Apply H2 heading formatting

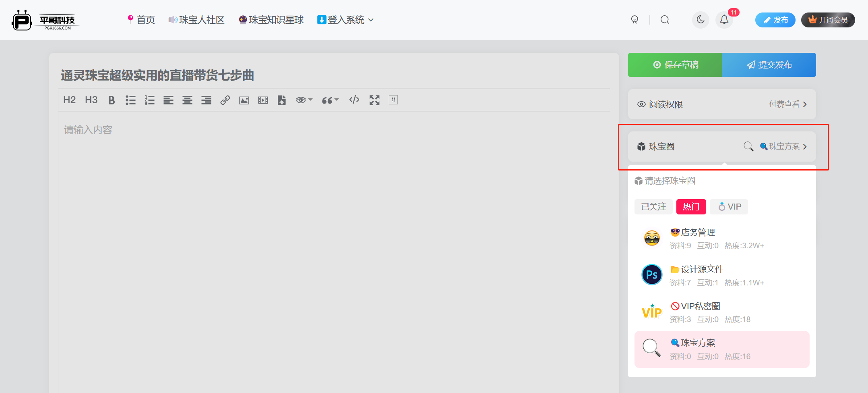coord(69,100)
